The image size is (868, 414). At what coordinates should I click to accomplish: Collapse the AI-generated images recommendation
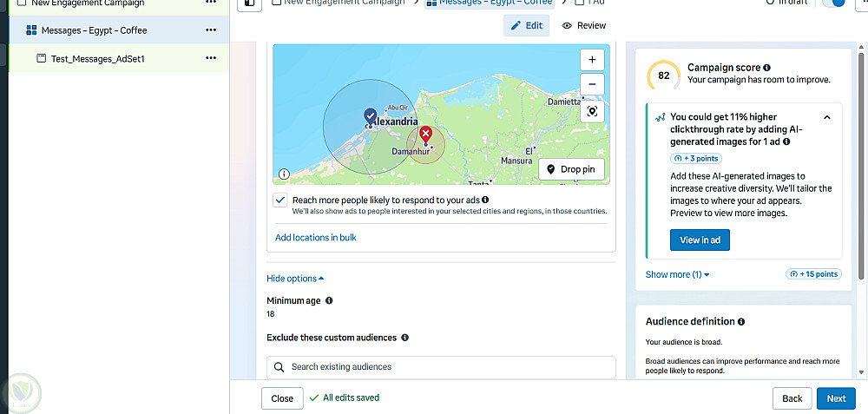827,117
